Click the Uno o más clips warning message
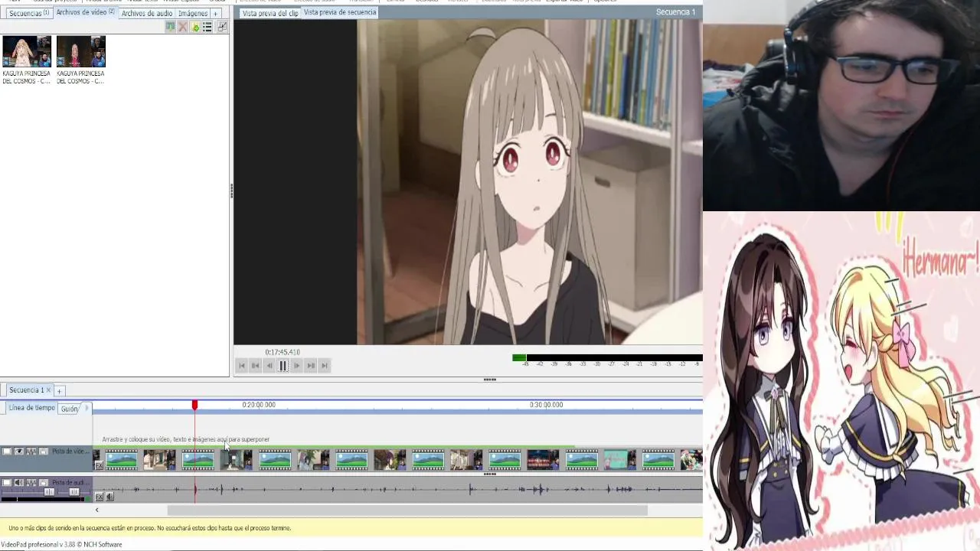Viewport: 980px width, 551px height. pyautogui.click(x=149, y=528)
